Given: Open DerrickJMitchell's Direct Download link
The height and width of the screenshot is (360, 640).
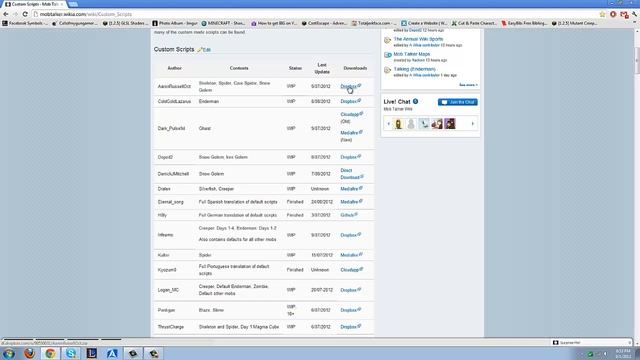Looking at the screenshot, I should point(351,174).
